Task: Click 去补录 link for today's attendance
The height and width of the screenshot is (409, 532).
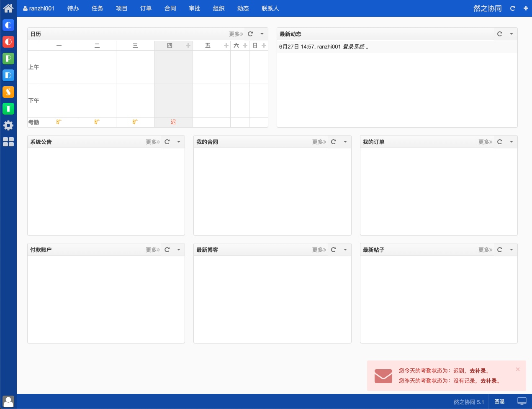Action: [x=478, y=371]
